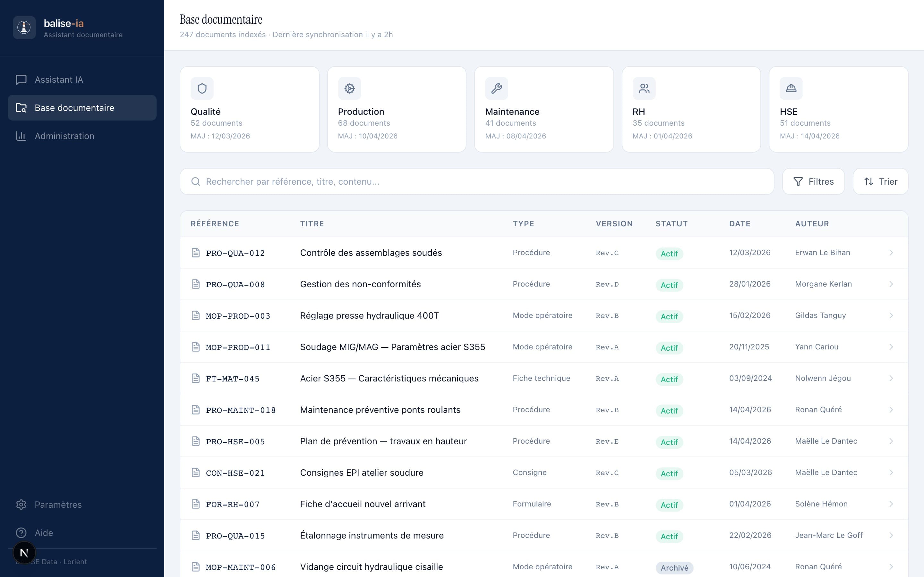
Task: Open the Trier sort options
Action: pos(880,181)
